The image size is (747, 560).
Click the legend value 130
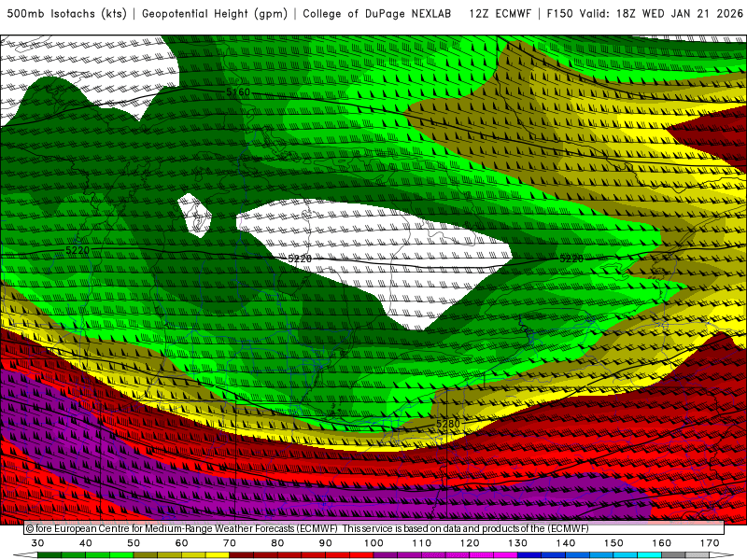[518, 543]
